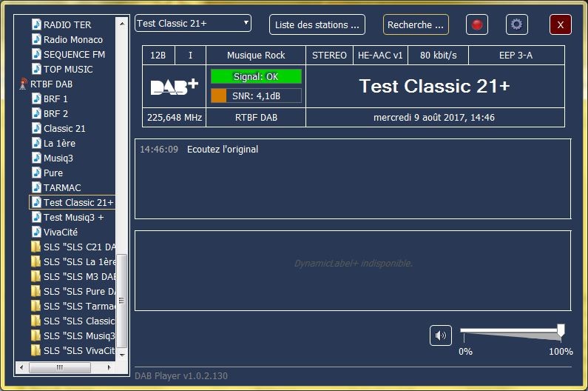Screen dimensions: 588x391
Task: Click the HE-AAC v1 codec cell
Action: [x=380, y=56]
